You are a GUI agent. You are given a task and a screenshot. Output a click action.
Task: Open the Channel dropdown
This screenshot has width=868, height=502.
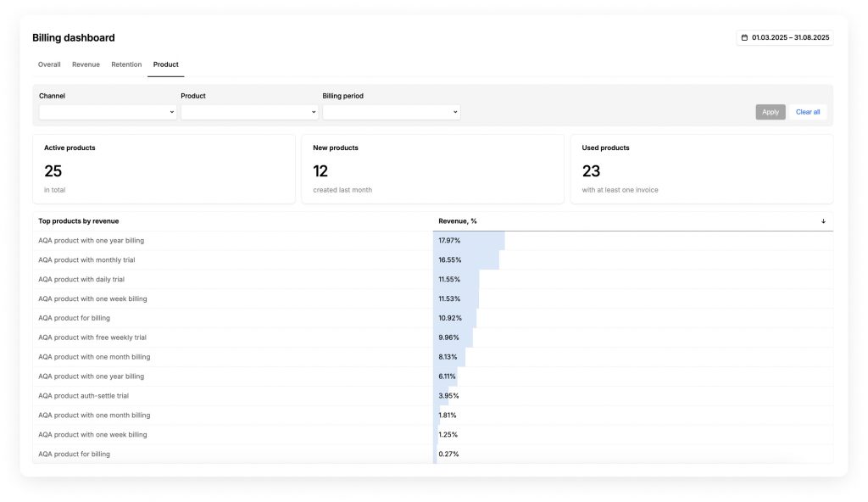pyautogui.click(x=108, y=112)
